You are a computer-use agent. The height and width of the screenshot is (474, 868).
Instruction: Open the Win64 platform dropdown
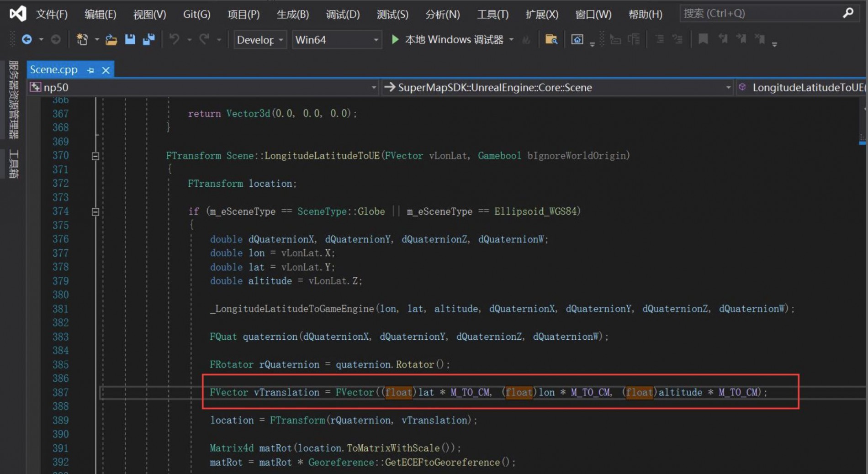coord(337,40)
